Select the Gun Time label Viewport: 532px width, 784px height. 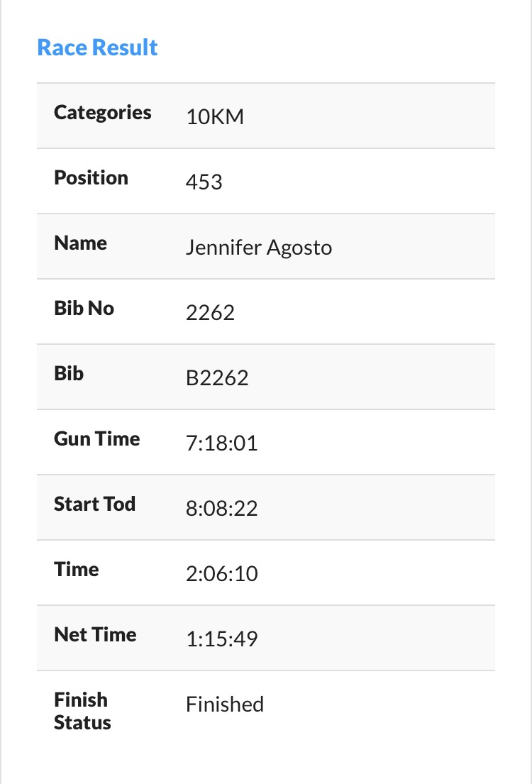coord(97,439)
